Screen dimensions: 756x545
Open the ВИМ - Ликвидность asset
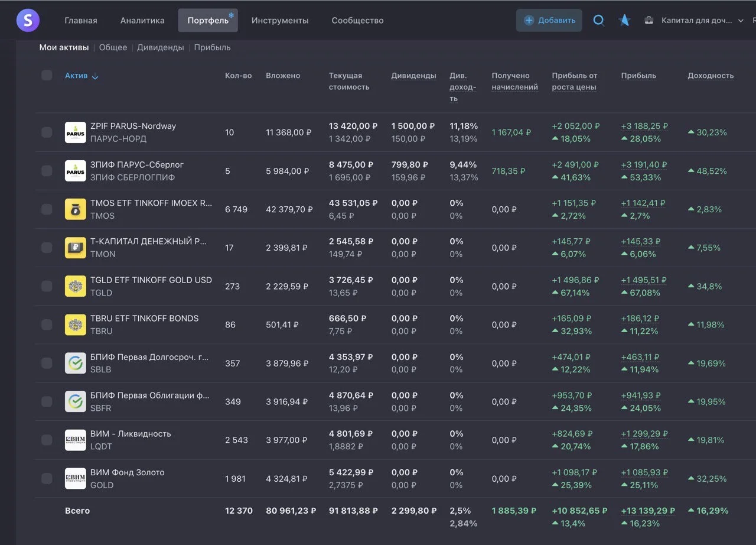click(x=131, y=434)
